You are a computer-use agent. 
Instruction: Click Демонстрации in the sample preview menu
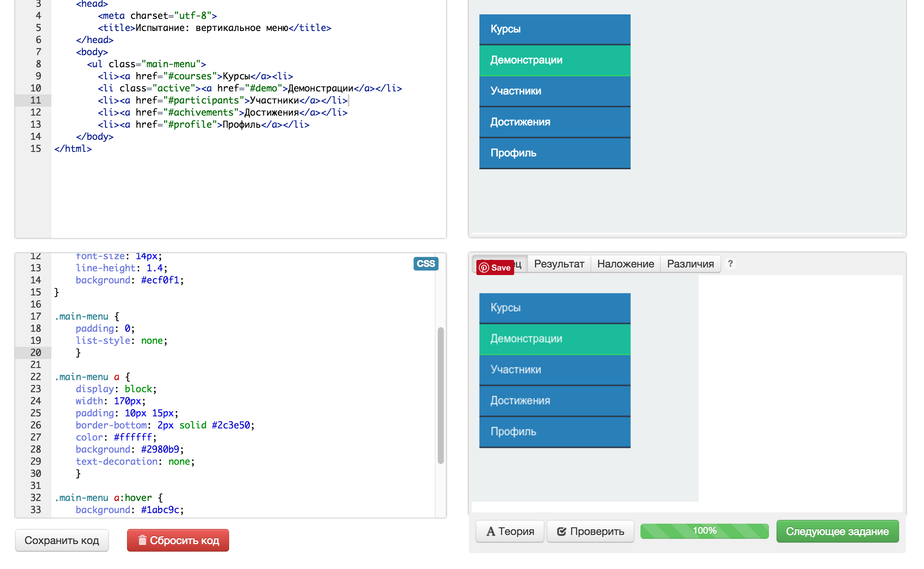pyautogui.click(x=555, y=339)
